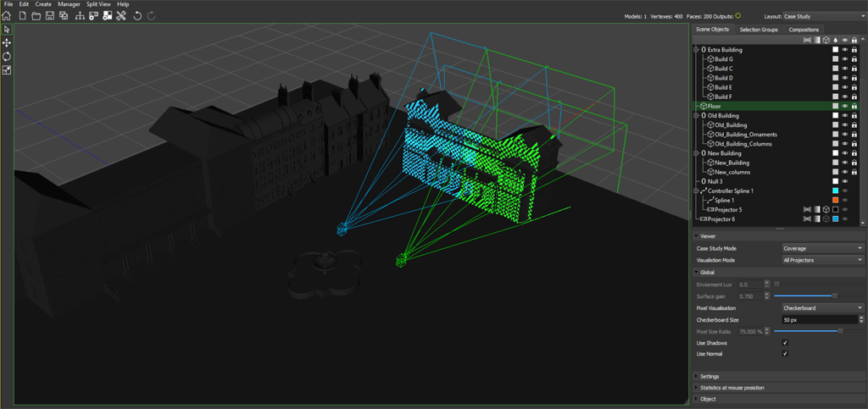
Task: Hide the Floor object using its eye icon
Action: click(845, 106)
